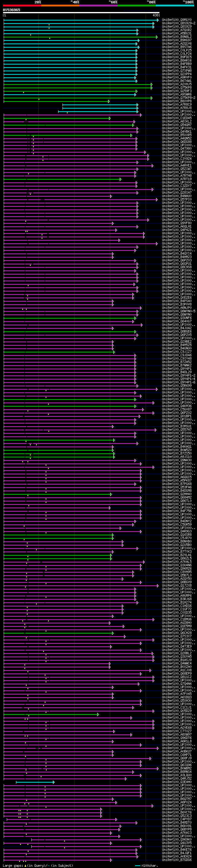Screen dimensions: 197x868
Task: Select the white query sequence bar
Action: coord(81,13)
